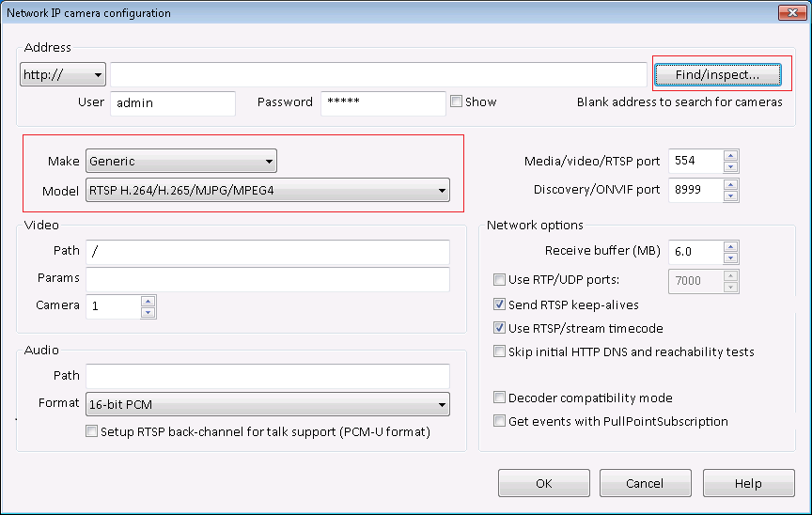Open the http:// protocol dropdown
The width and height of the screenshot is (812, 515).
63,75
